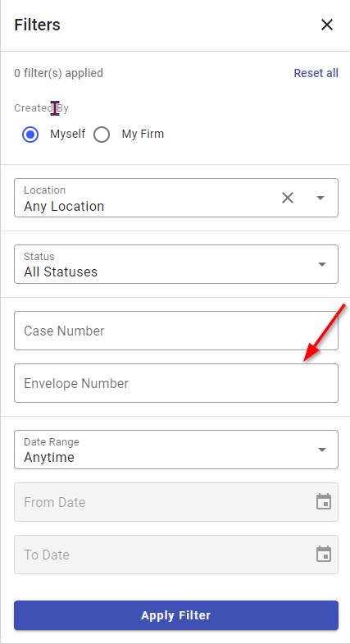Click the Anytime date range value
The height and width of the screenshot is (644, 350).
pos(49,457)
